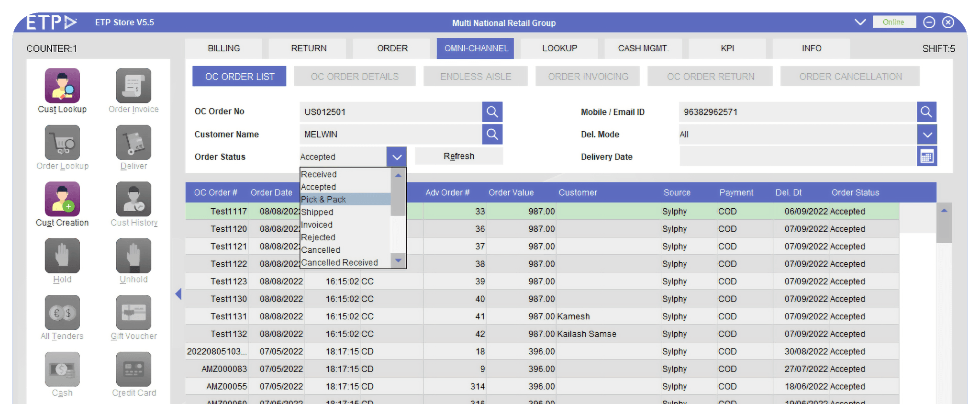Select the Gift Voucher icon
Image resolution: width=980 pixels, height=404 pixels.
point(134,313)
